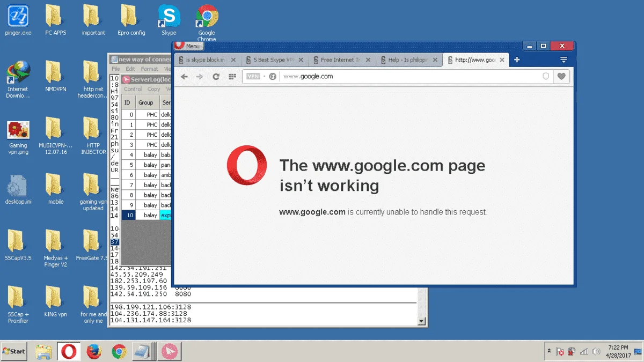Open Copy menu in ServerLog window
This screenshot has height=362, width=644.
[153, 89]
